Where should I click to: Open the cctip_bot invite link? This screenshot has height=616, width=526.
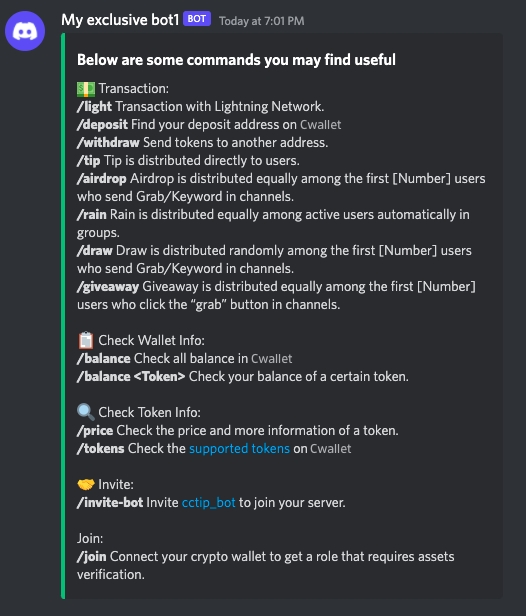point(209,502)
